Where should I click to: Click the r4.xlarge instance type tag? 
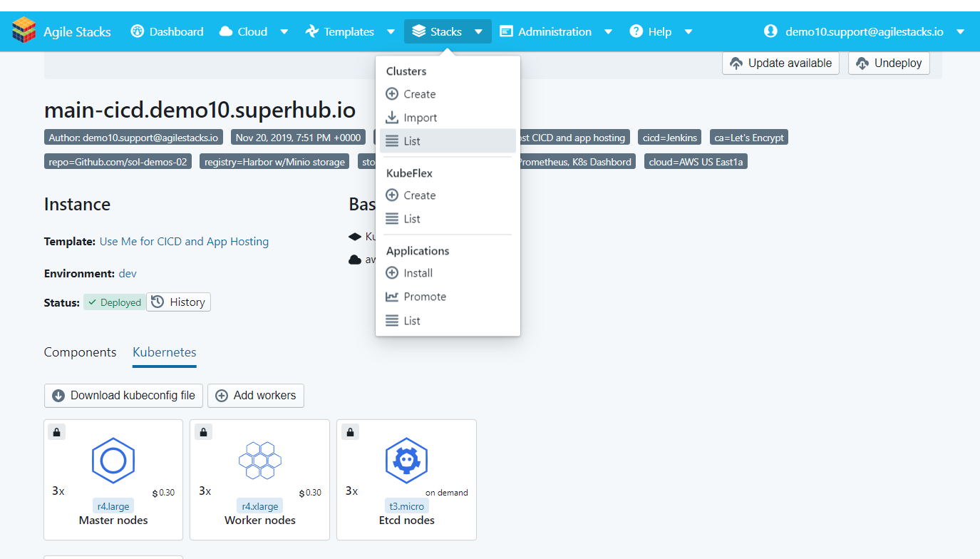point(260,506)
